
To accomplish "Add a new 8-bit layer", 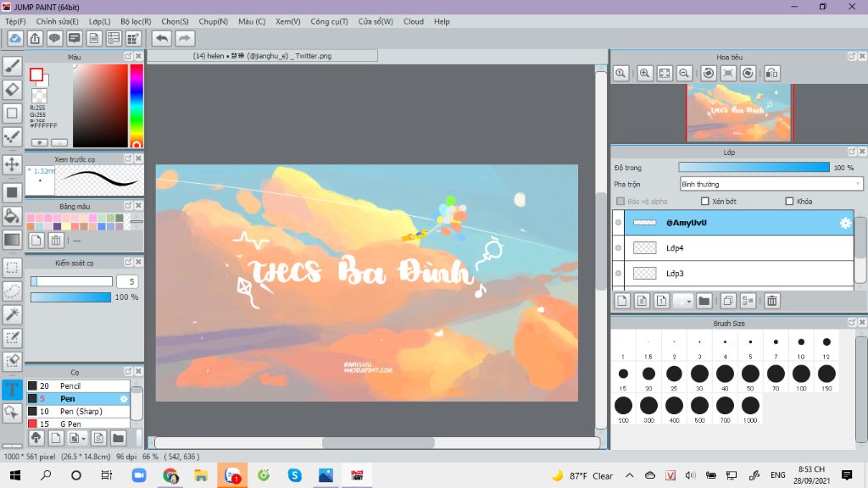I will (x=642, y=301).
